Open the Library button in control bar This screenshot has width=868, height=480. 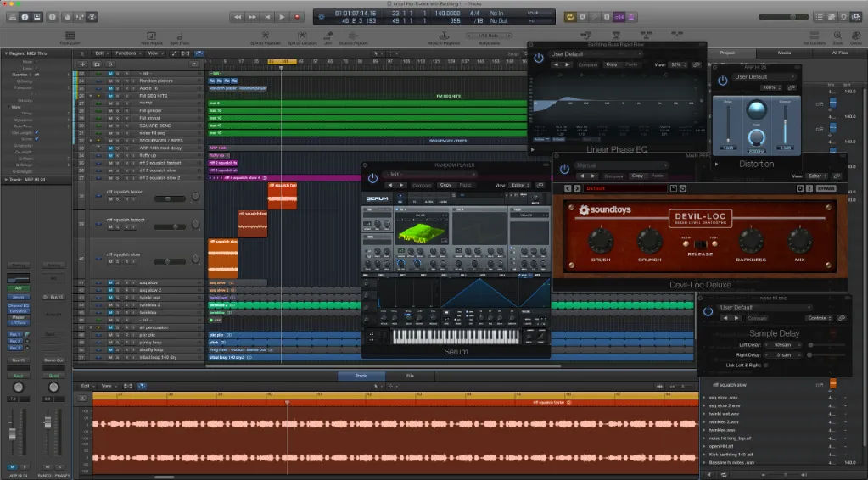click(x=12, y=17)
